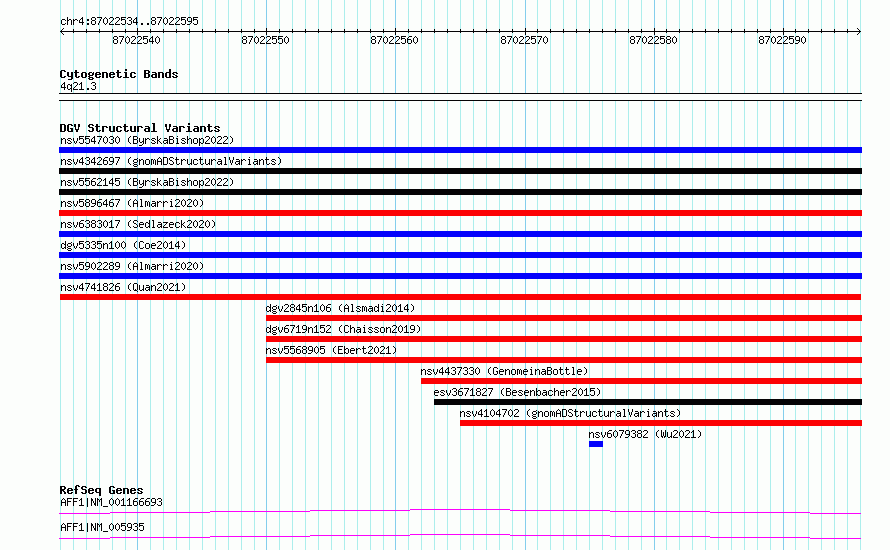Select the red bar under nsv4741826
The width and height of the screenshot is (890, 550).
460,297
